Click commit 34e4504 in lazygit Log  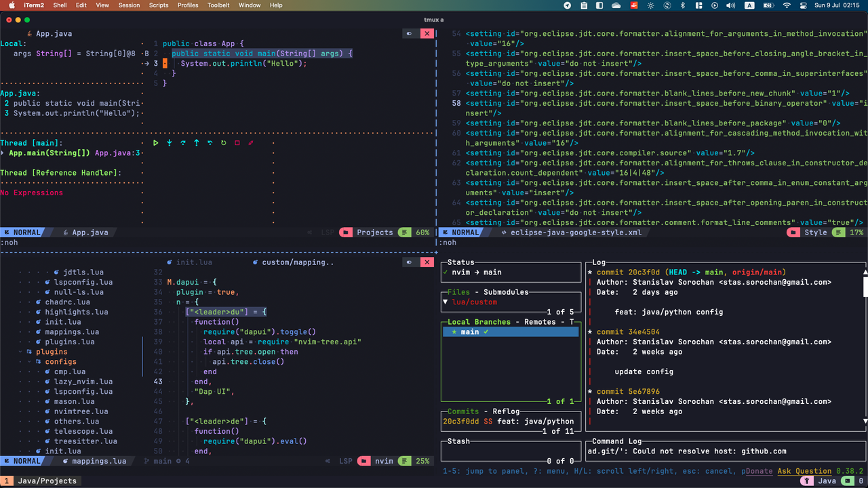click(x=628, y=332)
